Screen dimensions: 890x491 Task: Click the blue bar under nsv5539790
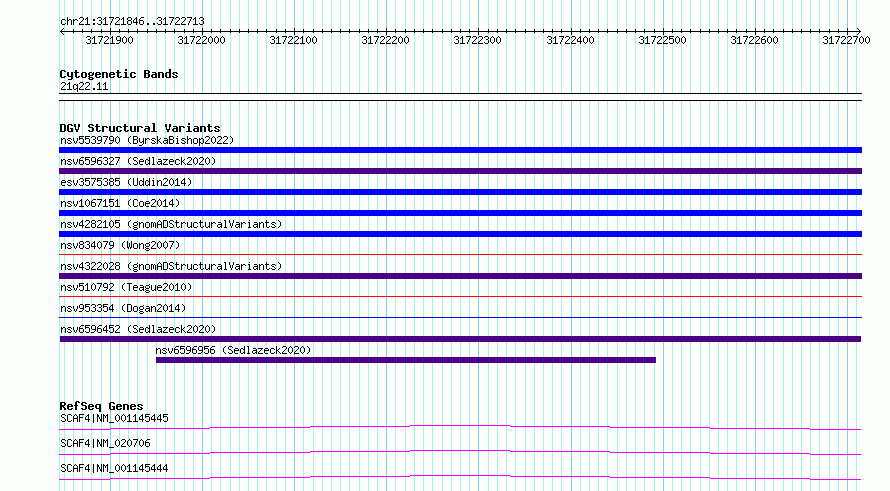[x=460, y=150]
